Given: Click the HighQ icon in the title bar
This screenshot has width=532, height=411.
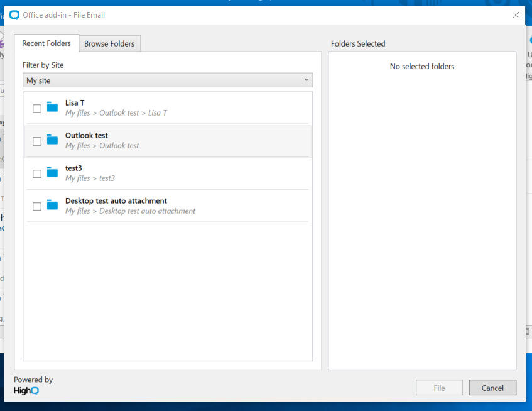Looking at the screenshot, I should coord(14,15).
